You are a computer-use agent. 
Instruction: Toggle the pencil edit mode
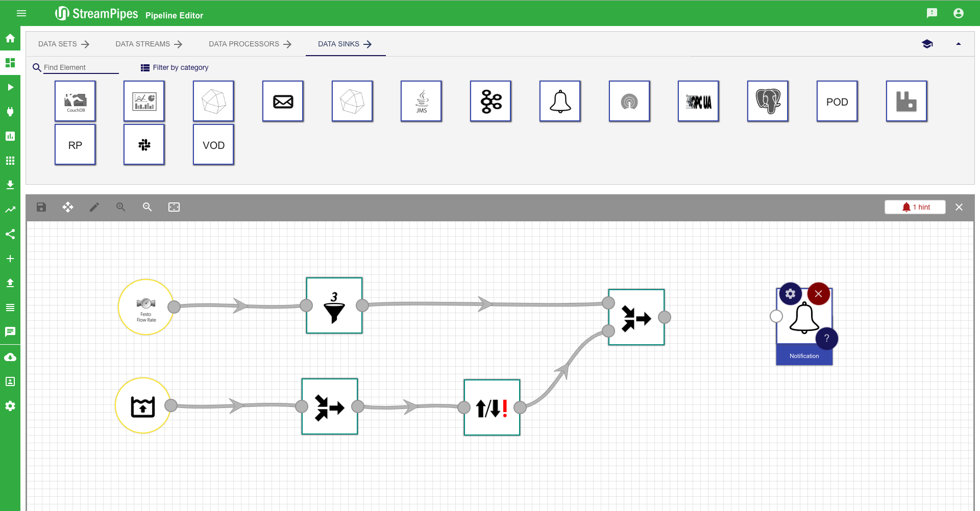(94, 207)
